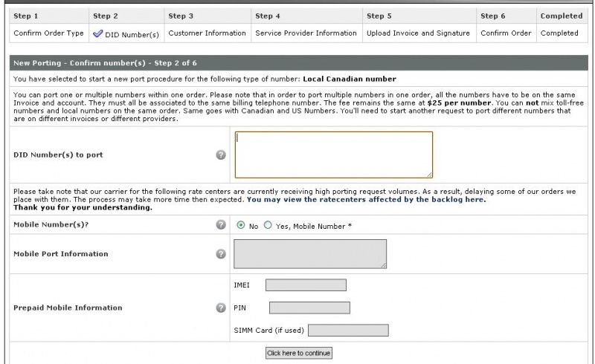
Task: Select the Confirm Order Type step
Action: point(48,33)
